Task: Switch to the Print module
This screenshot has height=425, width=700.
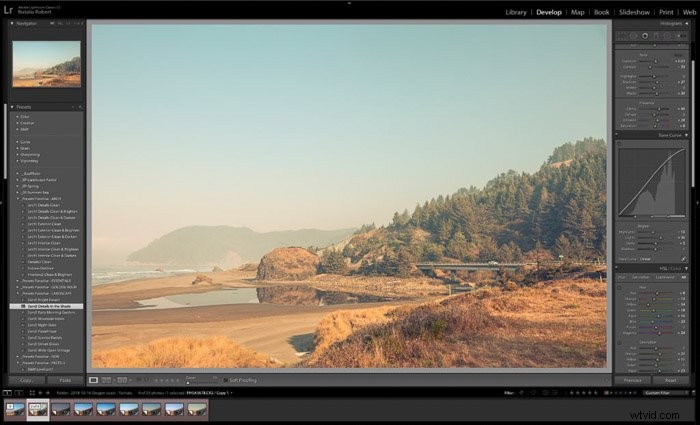Action: 667,12
